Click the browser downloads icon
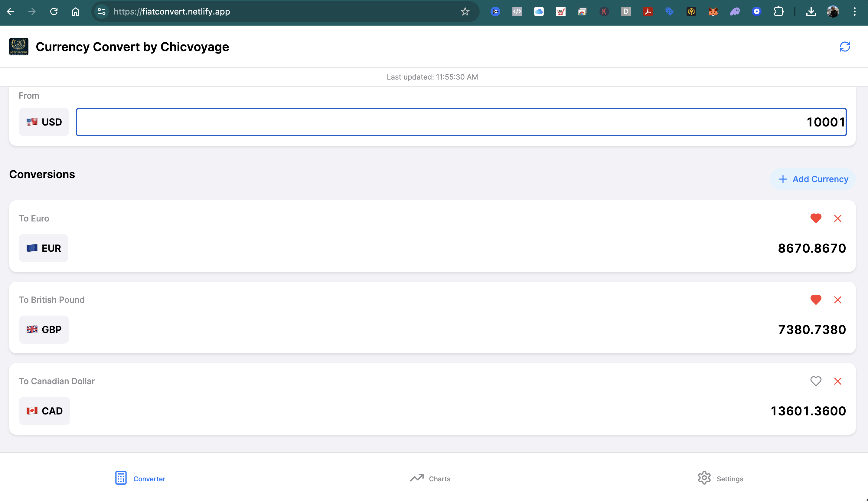The width and height of the screenshot is (868, 501). coord(811,12)
